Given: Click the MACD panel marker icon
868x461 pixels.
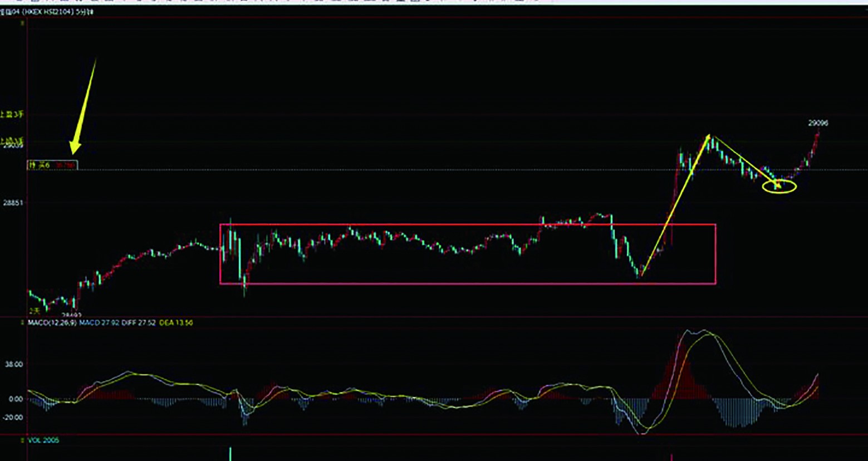Looking at the screenshot, I should (22, 323).
